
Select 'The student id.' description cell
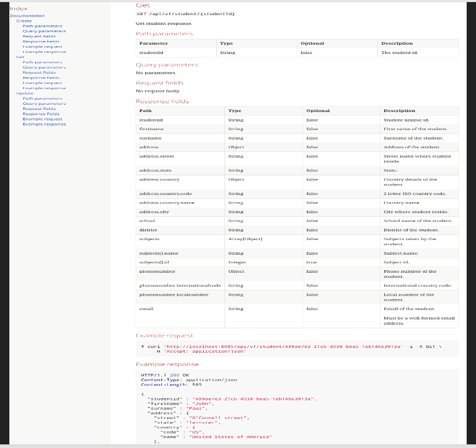coord(399,52)
